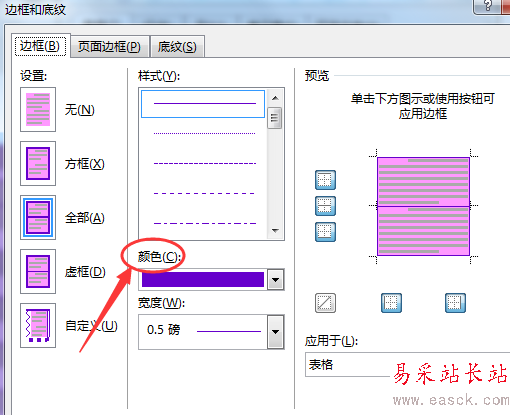Click the dialog help question-mark button
The height and width of the screenshot is (415, 510).
[487, 6]
